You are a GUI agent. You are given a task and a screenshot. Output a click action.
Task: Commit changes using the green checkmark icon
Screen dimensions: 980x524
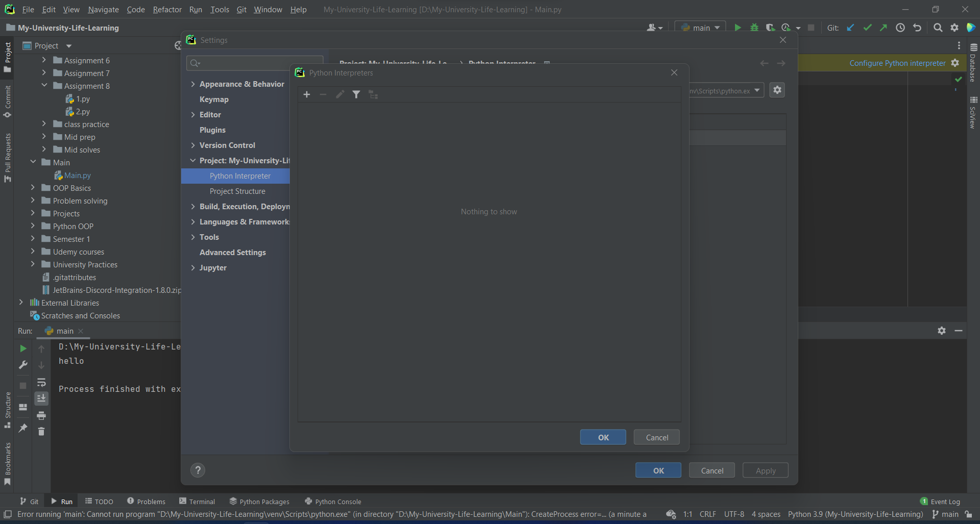pyautogui.click(x=868, y=28)
